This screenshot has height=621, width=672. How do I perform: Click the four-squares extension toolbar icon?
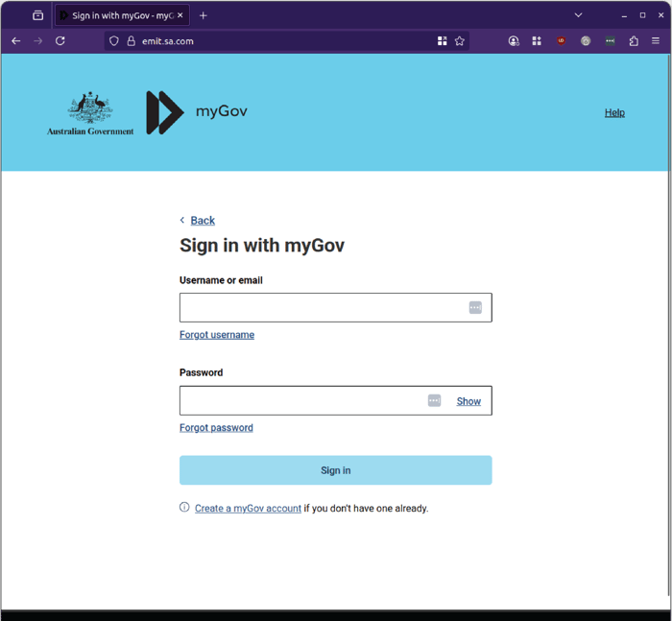tap(537, 41)
